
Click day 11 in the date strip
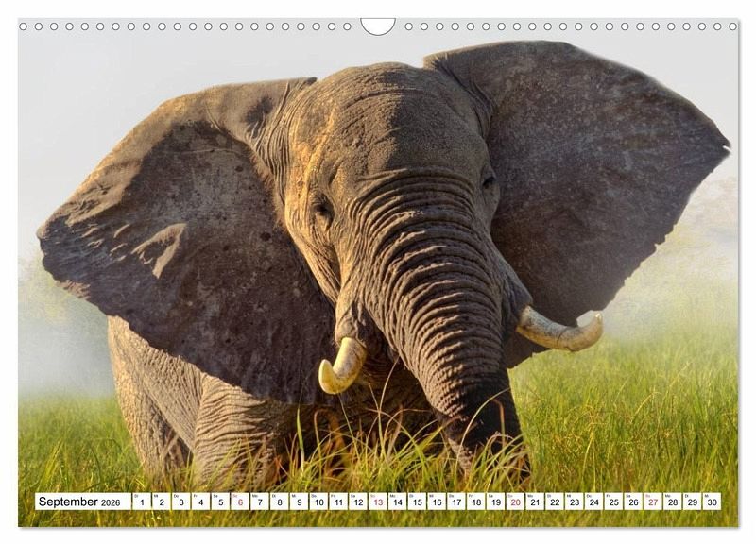[338, 502]
